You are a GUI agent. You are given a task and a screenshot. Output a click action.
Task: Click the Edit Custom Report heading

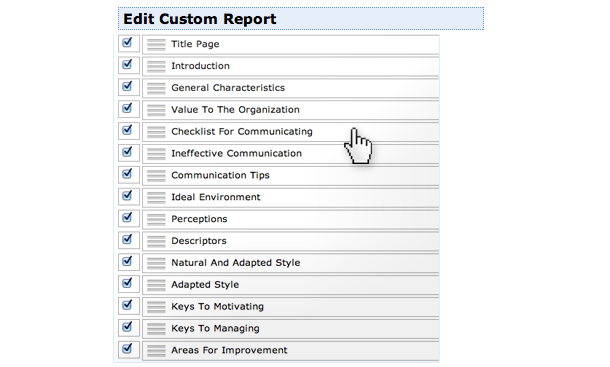tap(200, 19)
